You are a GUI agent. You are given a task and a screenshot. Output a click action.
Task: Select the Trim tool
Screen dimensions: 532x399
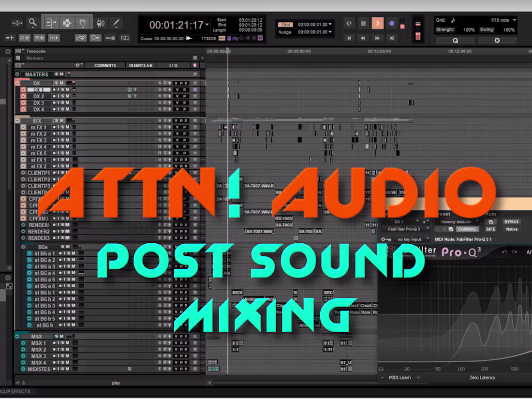coord(51,23)
